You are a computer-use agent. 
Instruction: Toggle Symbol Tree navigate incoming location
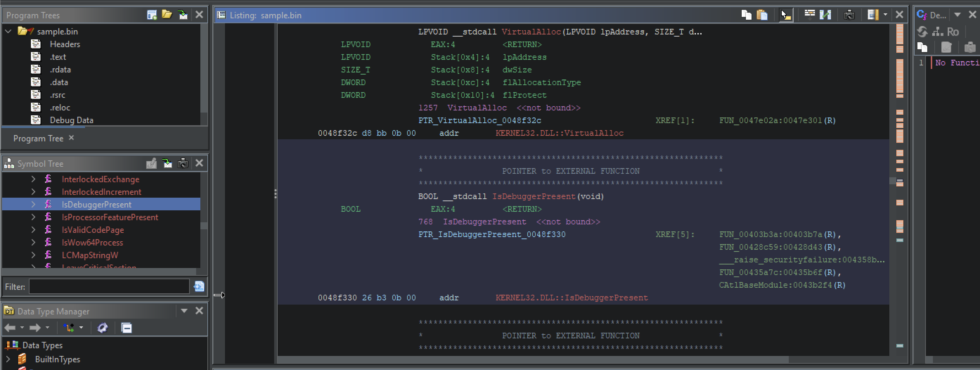tap(167, 163)
